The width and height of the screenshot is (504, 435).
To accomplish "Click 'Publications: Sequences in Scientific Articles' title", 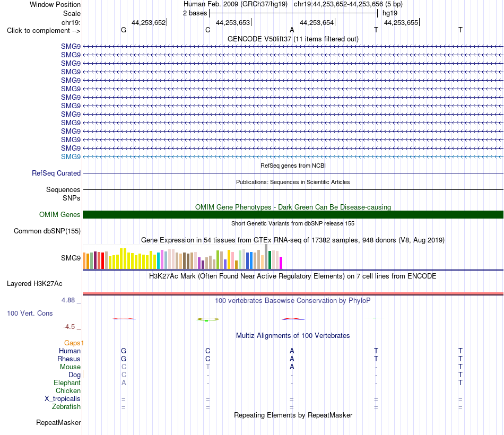I will pos(293,182).
